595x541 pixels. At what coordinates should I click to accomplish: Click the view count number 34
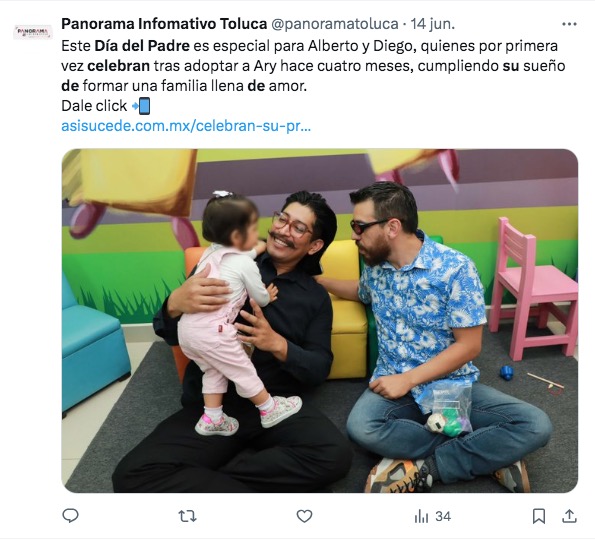click(443, 516)
